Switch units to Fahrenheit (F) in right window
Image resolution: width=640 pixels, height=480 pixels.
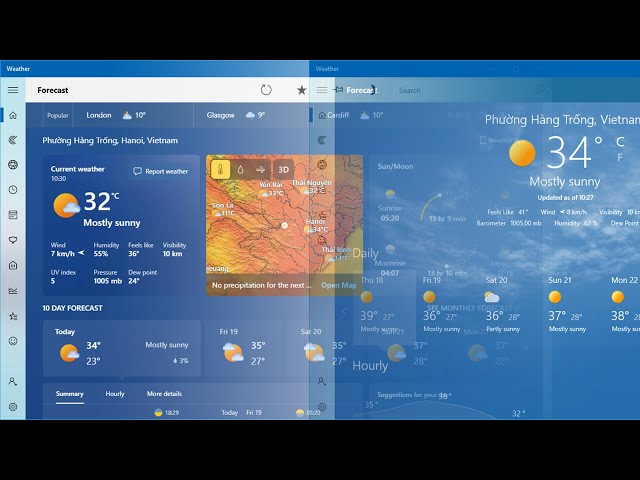pyautogui.click(x=620, y=158)
